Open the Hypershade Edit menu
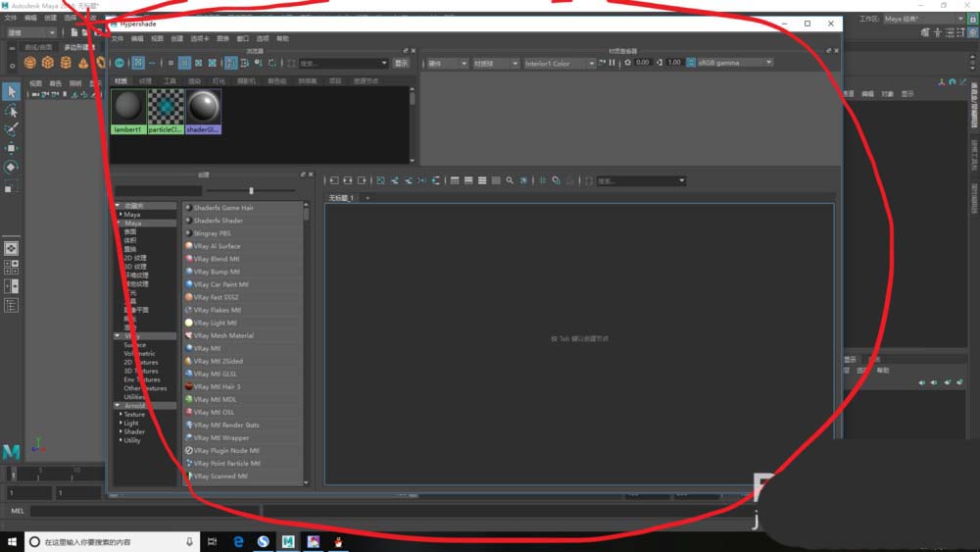The height and width of the screenshot is (552, 980). coord(137,39)
